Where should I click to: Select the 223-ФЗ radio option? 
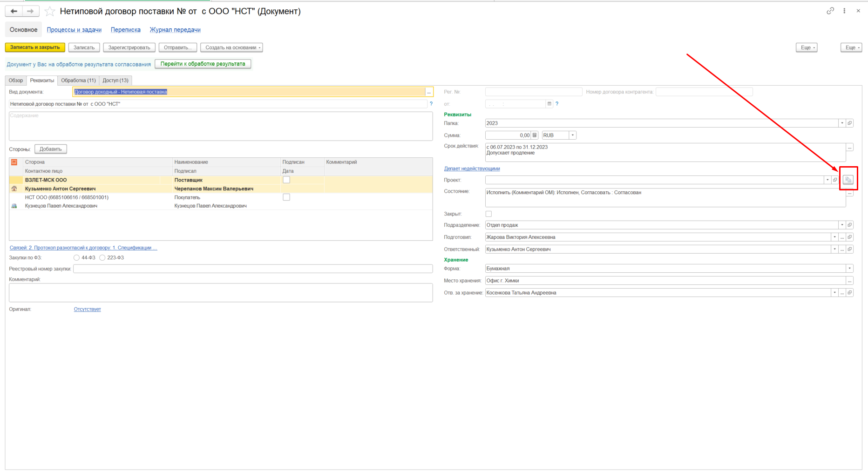coord(102,258)
